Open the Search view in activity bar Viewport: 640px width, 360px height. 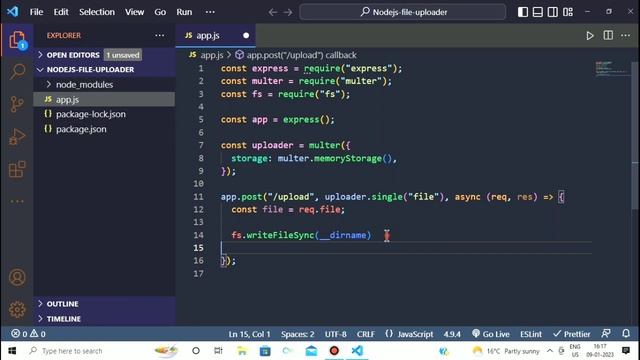tap(17, 71)
